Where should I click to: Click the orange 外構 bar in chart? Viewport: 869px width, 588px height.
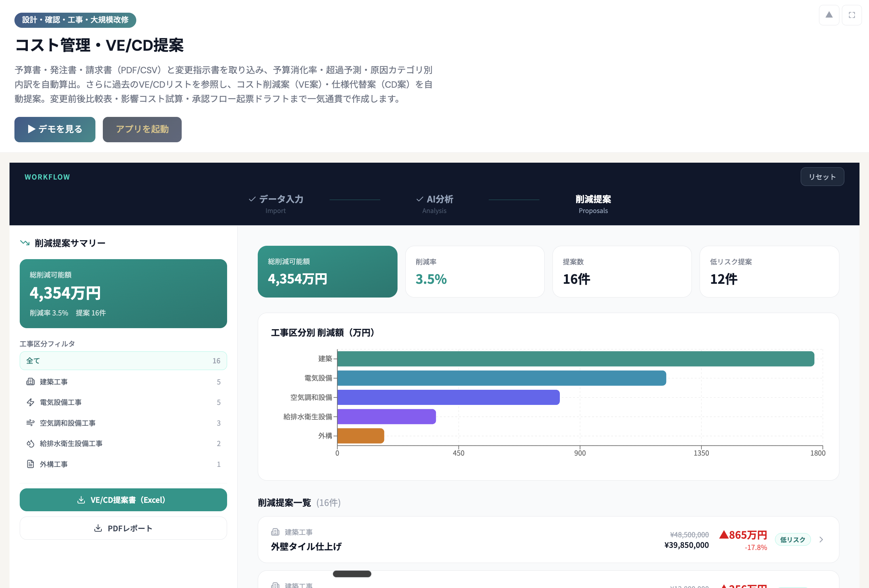[x=361, y=436]
